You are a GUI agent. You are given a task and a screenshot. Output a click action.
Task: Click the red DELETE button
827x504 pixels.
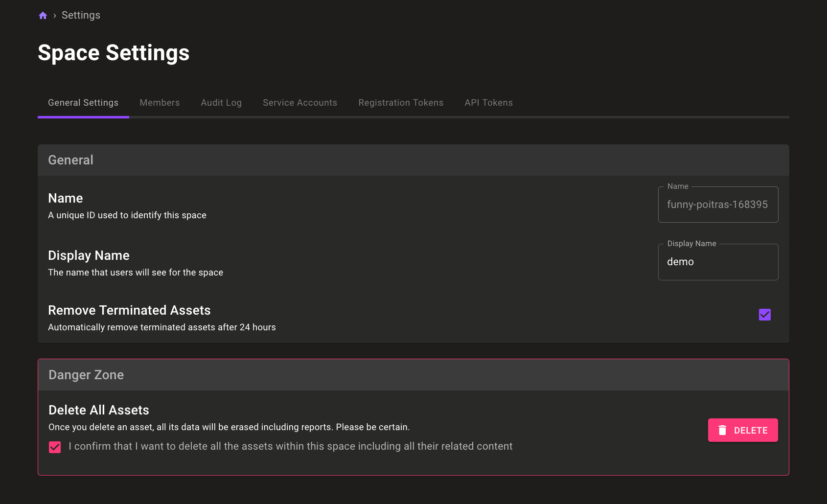click(x=742, y=430)
